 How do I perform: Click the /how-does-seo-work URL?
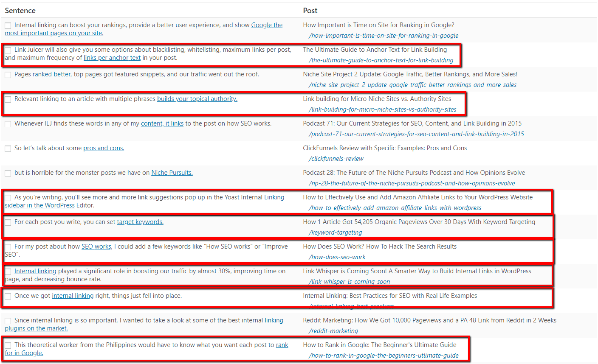pos(337,257)
